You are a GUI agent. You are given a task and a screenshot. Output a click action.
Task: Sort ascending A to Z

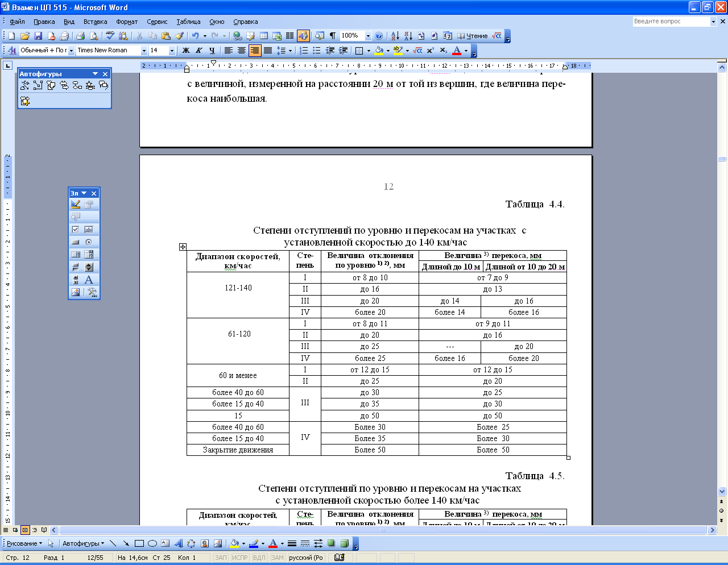click(395, 36)
